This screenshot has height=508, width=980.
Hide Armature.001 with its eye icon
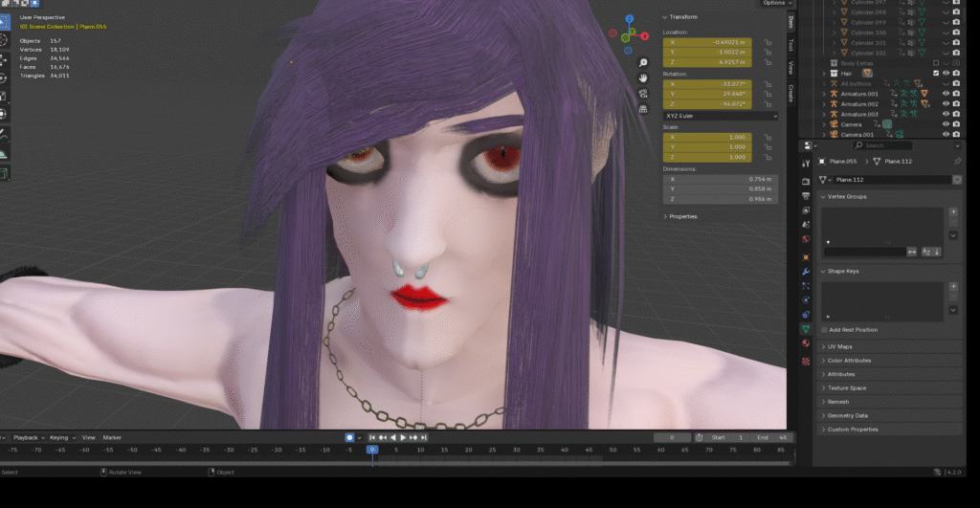click(x=946, y=94)
